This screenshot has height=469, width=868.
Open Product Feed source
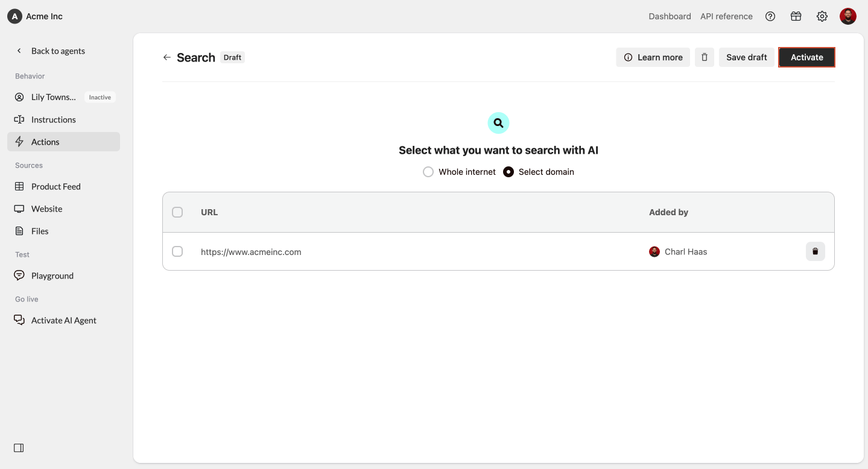tap(63, 186)
